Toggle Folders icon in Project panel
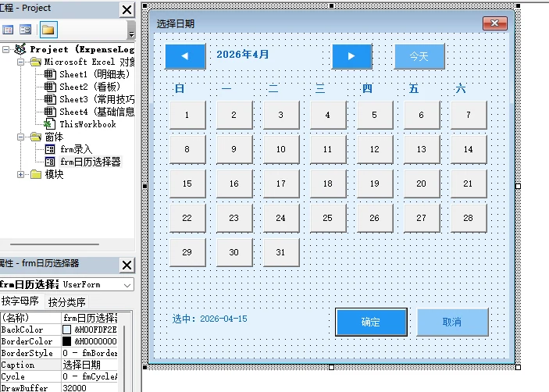 coord(48,30)
